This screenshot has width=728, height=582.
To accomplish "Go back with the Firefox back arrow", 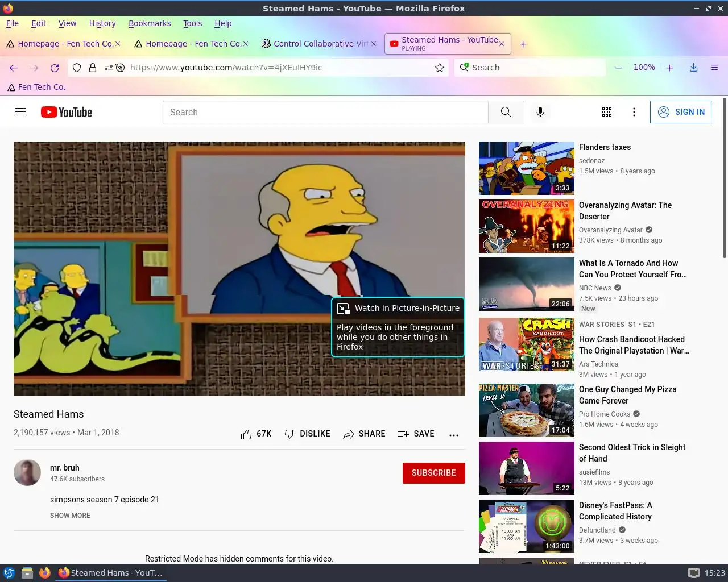I will [14, 68].
